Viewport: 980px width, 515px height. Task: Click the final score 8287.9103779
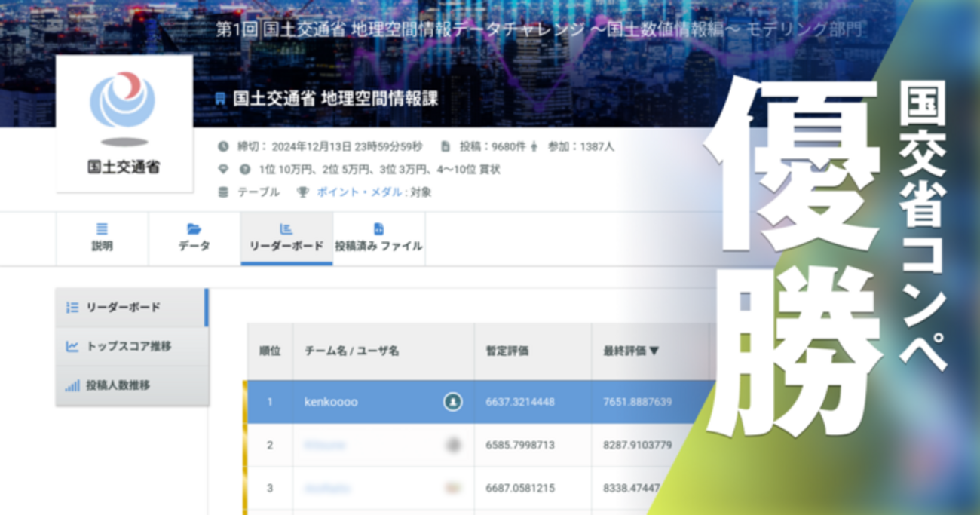[638, 446]
